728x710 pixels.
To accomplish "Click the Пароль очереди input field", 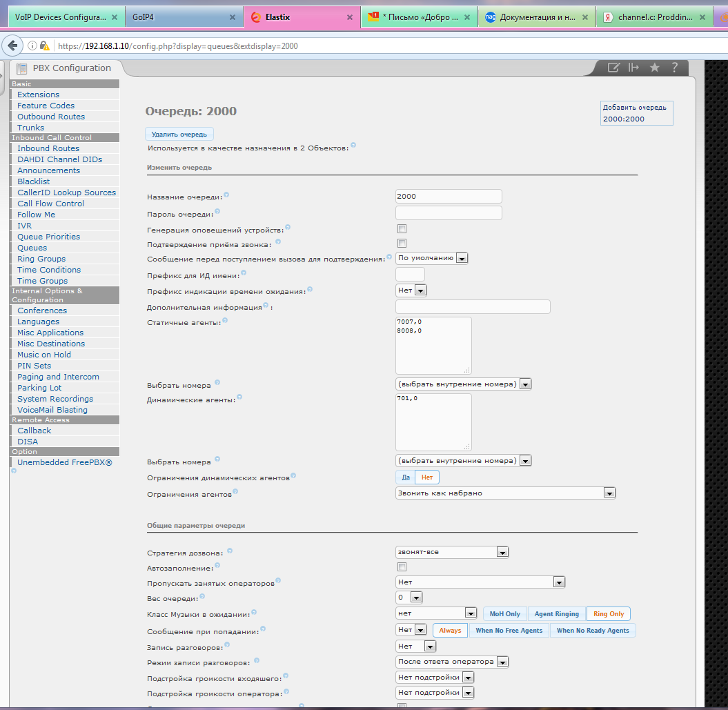I will (449, 213).
